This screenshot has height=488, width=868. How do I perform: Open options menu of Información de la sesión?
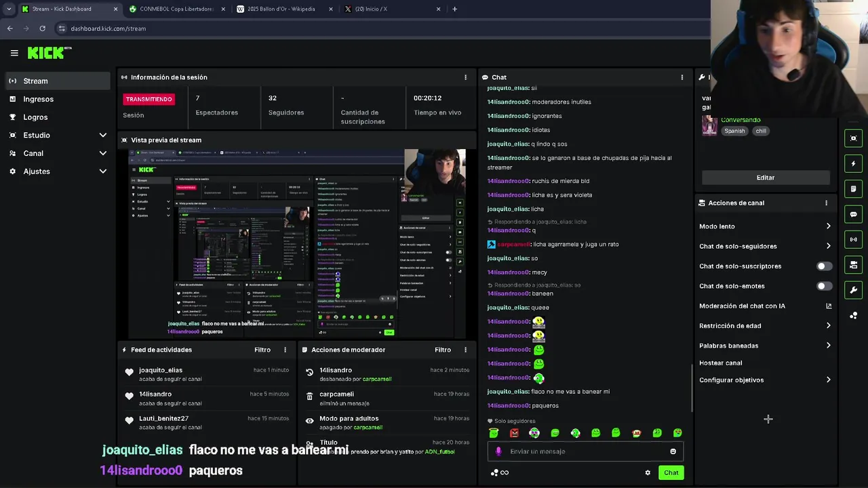pos(465,77)
